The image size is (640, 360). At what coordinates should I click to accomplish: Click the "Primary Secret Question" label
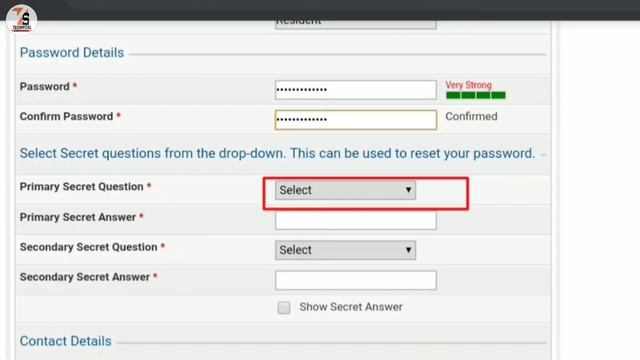82,187
